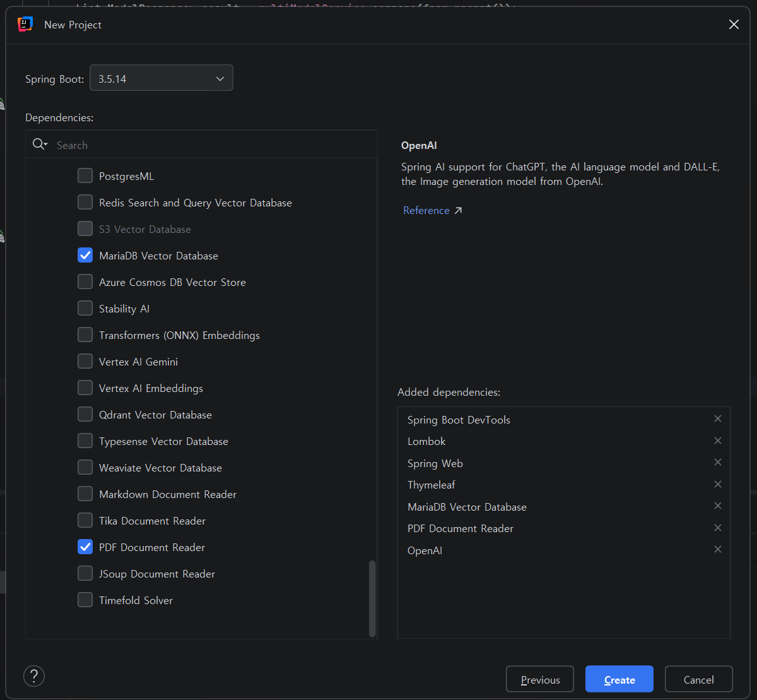Viewport: 757px width, 700px height.
Task: Uncheck PDF Document Reader
Action: [x=85, y=547]
